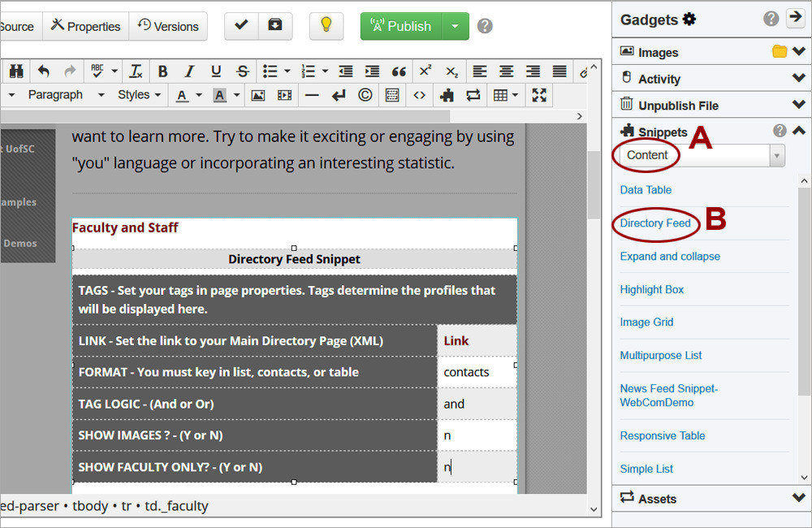Insert a horizontal line
This screenshot has width=812, height=528.
coord(311,95)
